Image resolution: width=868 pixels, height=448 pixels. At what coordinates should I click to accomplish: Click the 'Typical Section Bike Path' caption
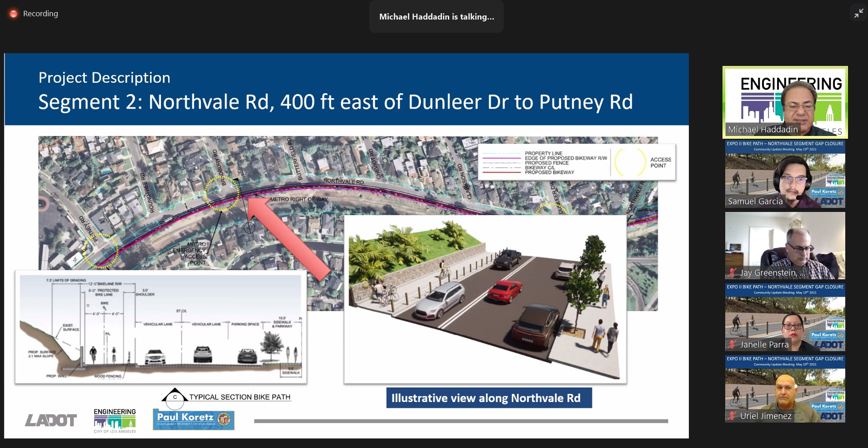click(x=240, y=397)
